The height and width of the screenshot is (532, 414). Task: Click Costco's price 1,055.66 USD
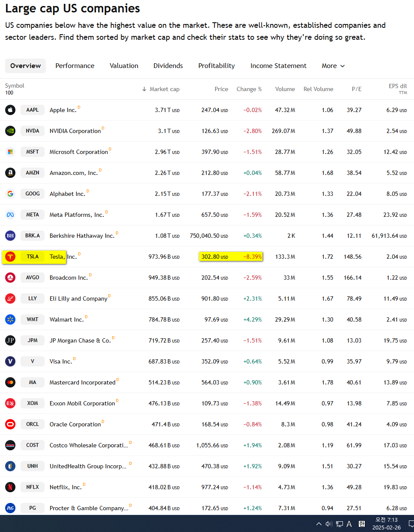point(212,445)
